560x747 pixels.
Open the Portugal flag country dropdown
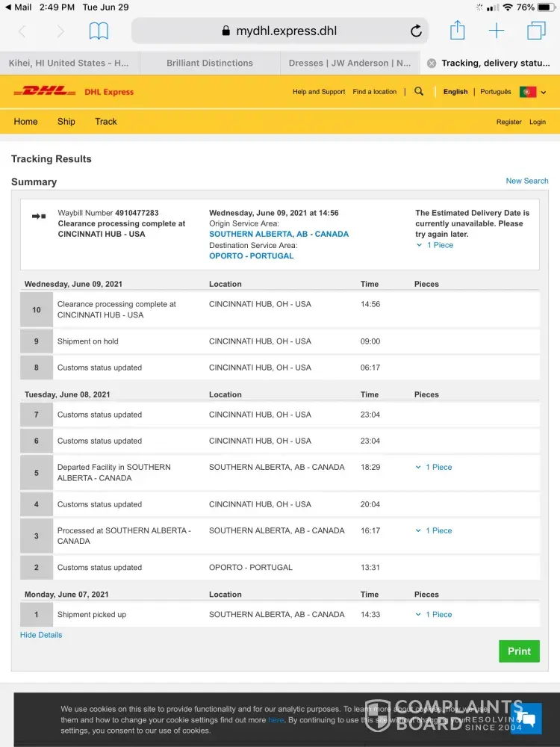click(534, 92)
